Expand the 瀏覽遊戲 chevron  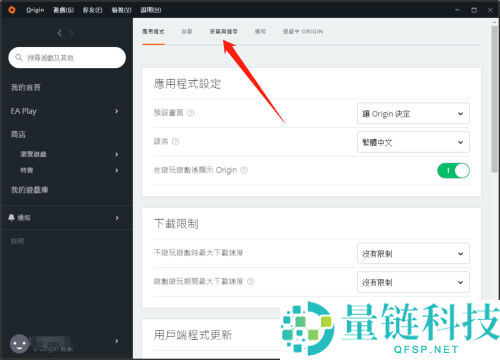tap(117, 154)
